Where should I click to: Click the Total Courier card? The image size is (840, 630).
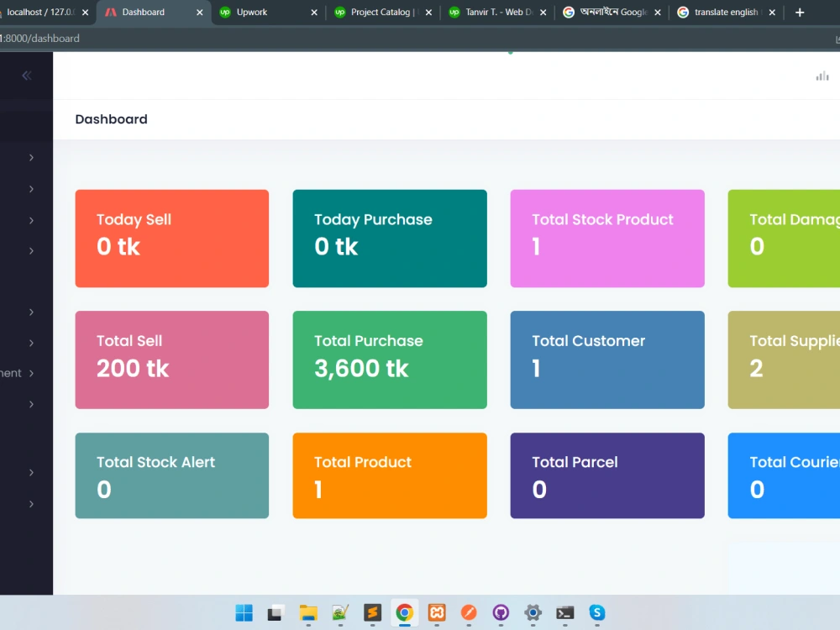(x=784, y=475)
